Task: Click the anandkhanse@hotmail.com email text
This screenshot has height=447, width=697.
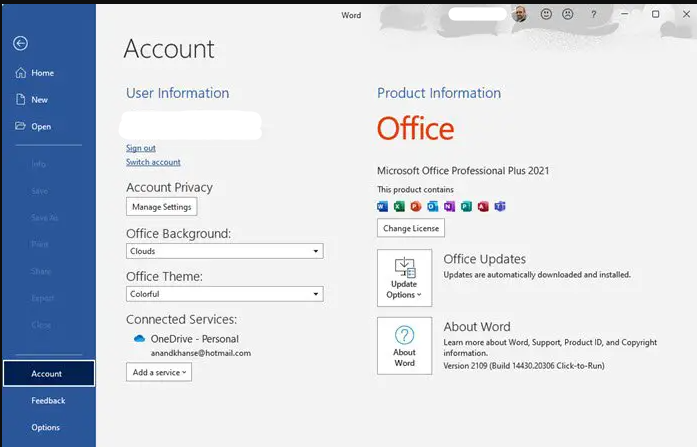Action: [200, 353]
